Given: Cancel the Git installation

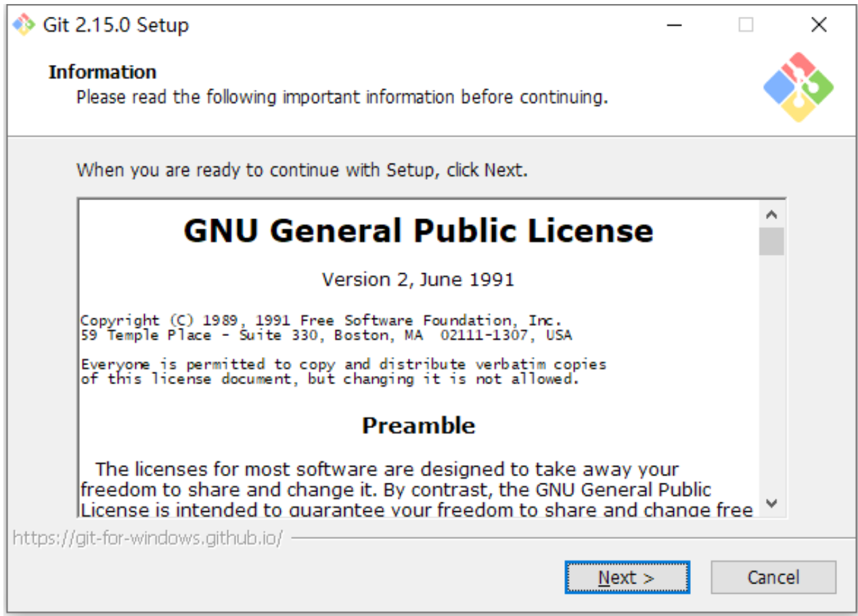Looking at the screenshot, I should tap(773, 577).
